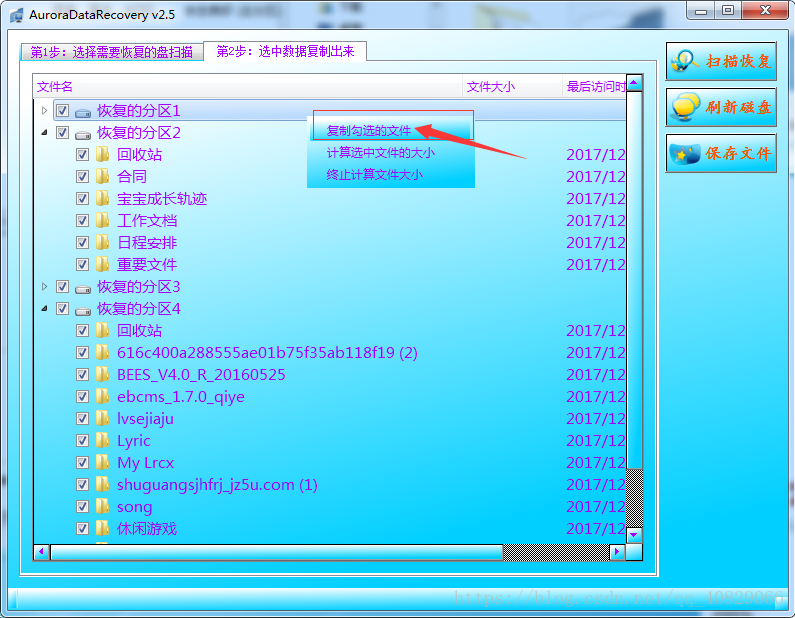Sort by 最后访问时 column header

pos(595,87)
